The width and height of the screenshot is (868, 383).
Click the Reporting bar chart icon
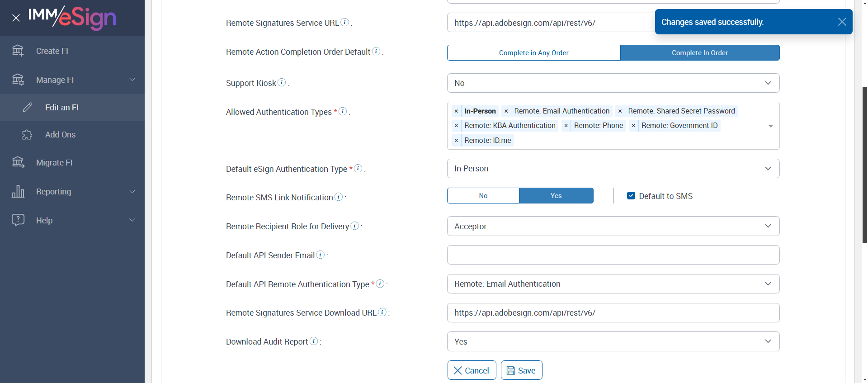coord(18,191)
